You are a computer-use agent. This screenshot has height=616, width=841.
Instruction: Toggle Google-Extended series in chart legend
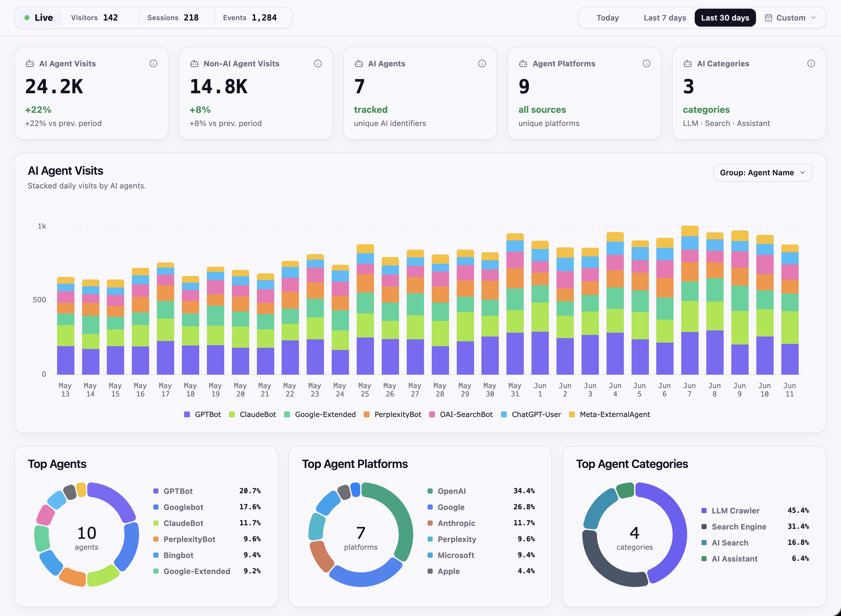320,414
